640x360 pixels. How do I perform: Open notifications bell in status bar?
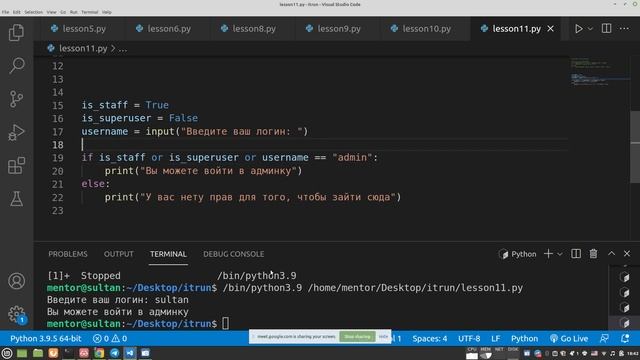(x=624, y=338)
